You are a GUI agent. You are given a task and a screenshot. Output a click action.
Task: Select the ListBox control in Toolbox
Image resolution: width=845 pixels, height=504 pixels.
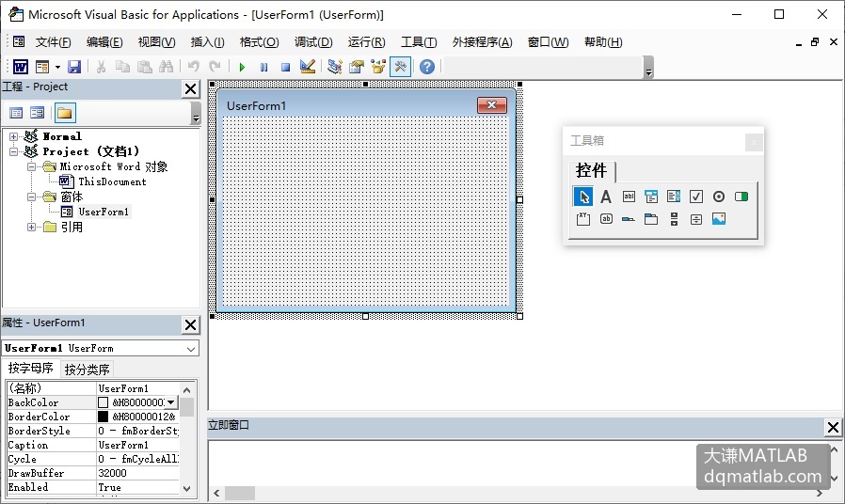tap(674, 197)
